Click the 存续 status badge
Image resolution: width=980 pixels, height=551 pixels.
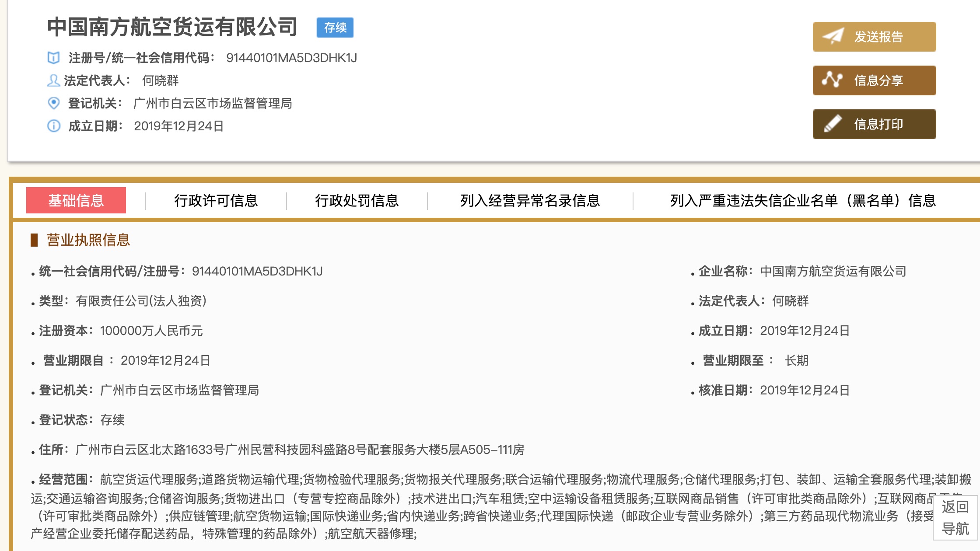[335, 28]
